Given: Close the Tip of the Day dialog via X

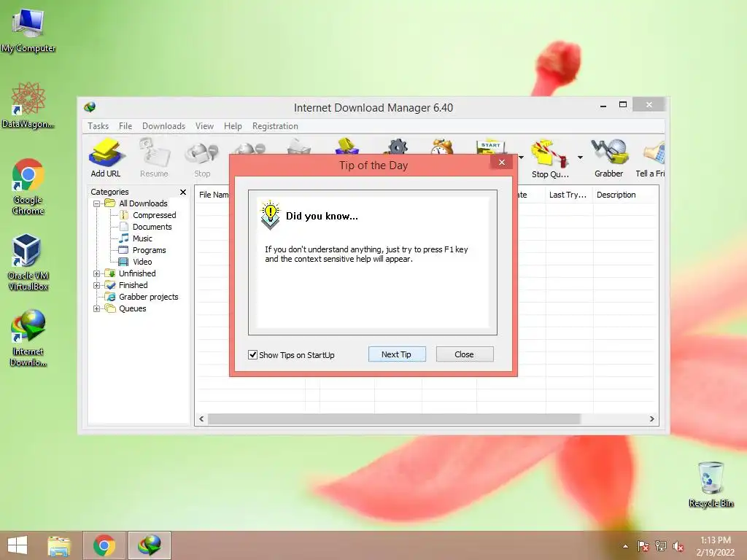Looking at the screenshot, I should pos(502,163).
